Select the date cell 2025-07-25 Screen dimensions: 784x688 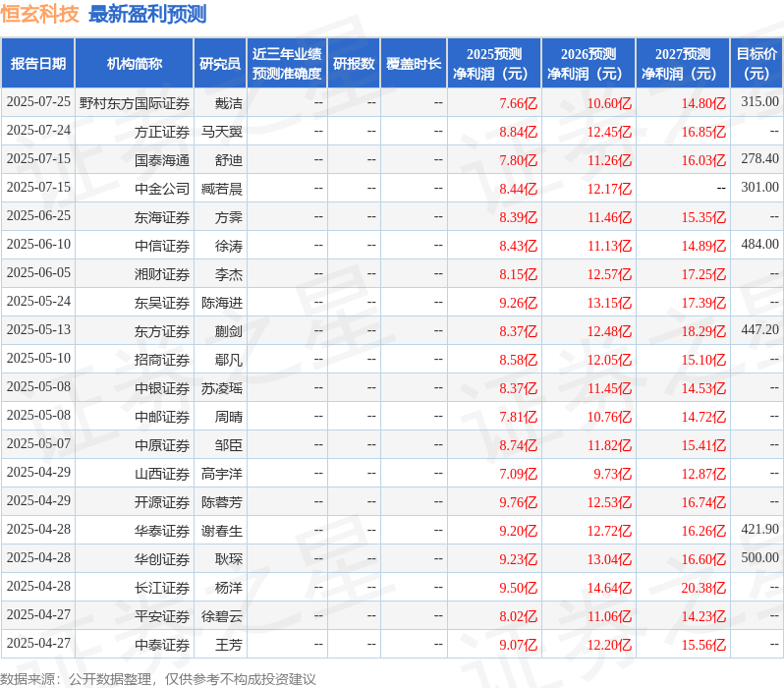click(x=38, y=101)
